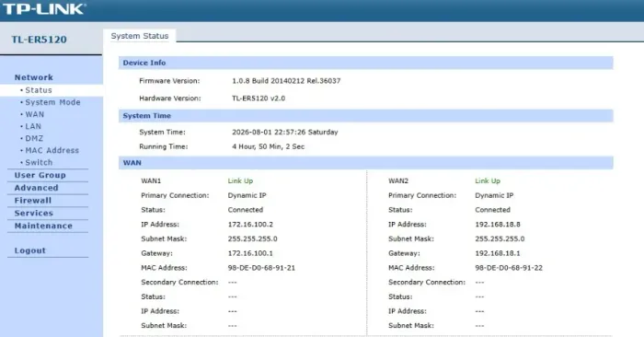The image size is (644, 337).
Task: Open the DMZ settings page
Action: (34, 138)
